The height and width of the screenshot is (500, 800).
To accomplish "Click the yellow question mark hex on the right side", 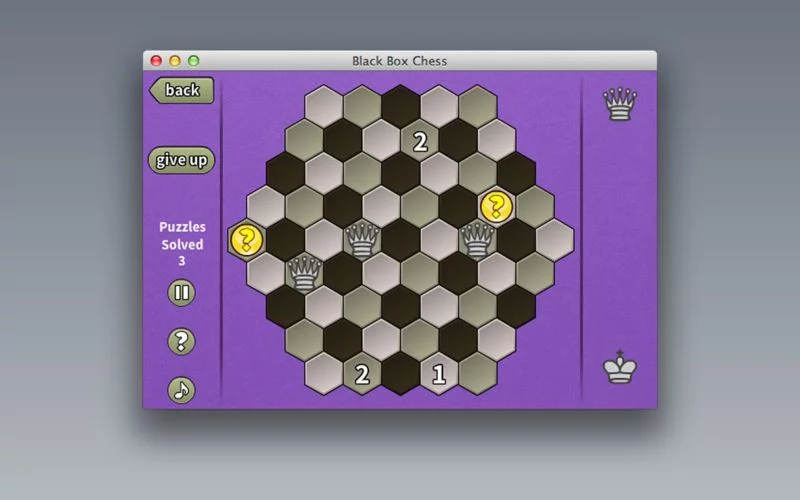I will tap(496, 207).
